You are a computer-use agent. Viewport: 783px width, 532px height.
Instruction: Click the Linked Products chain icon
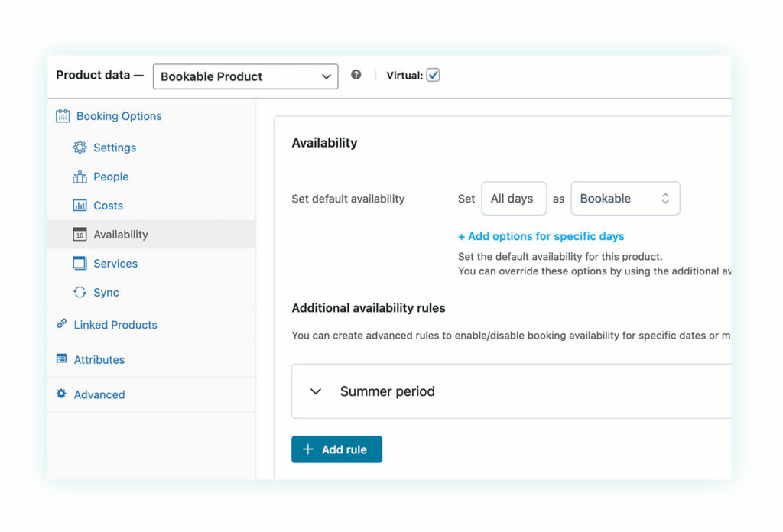[62, 324]
